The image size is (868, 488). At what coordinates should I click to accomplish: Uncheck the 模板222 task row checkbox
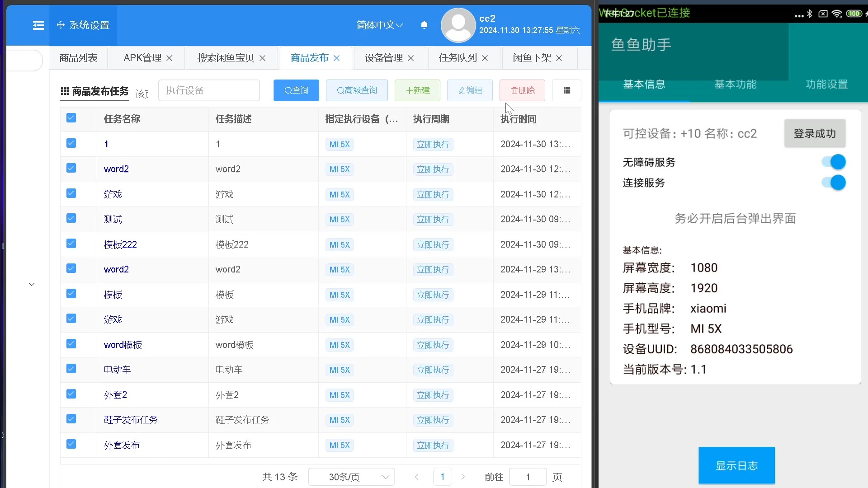(71, 244)
